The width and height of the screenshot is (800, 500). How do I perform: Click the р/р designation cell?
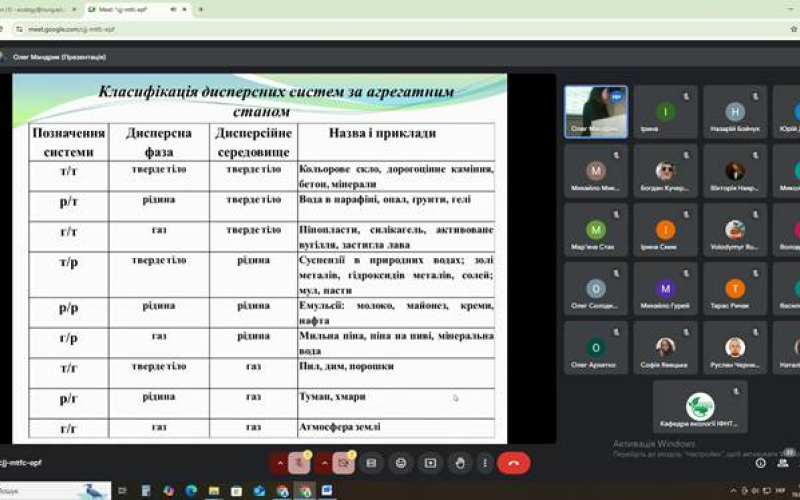pos(69,312)
